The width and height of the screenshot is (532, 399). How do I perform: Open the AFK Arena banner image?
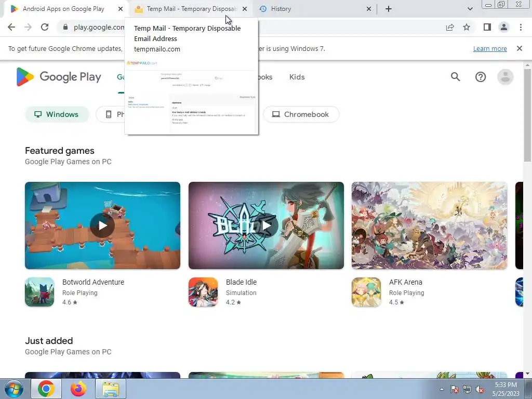point(429,225)
